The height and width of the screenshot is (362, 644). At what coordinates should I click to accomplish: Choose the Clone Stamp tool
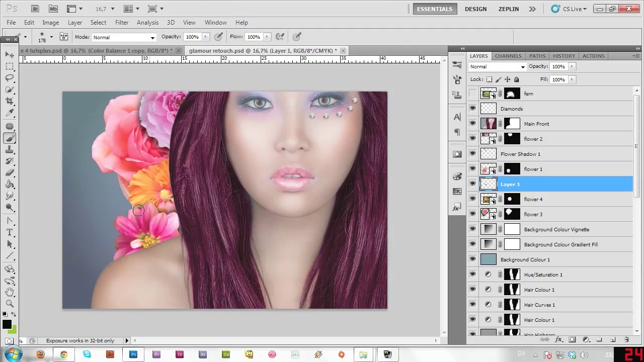pyautogui.click(x=10, y=150)
